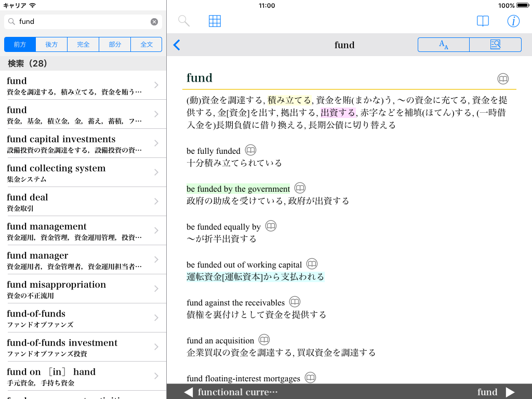The image size is (532, 399).
Task: Select 部分 partial match tab
Action: coord(115,45)
